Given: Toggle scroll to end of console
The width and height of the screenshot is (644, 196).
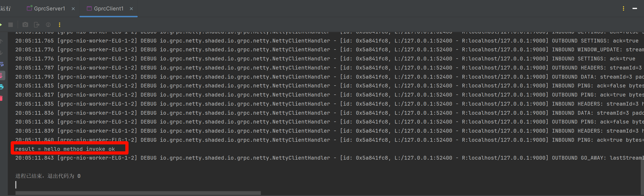Looking at the screenshot, I should point(2,76).
